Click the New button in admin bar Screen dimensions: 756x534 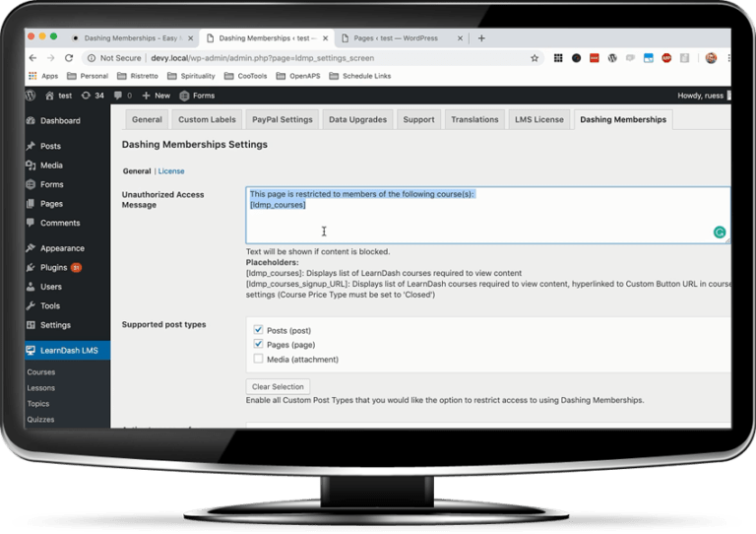click(x=156, y=96)
